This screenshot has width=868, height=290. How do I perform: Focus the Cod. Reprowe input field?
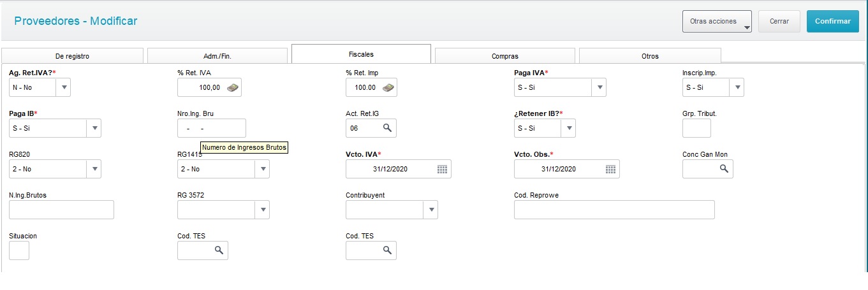(614, 210)
